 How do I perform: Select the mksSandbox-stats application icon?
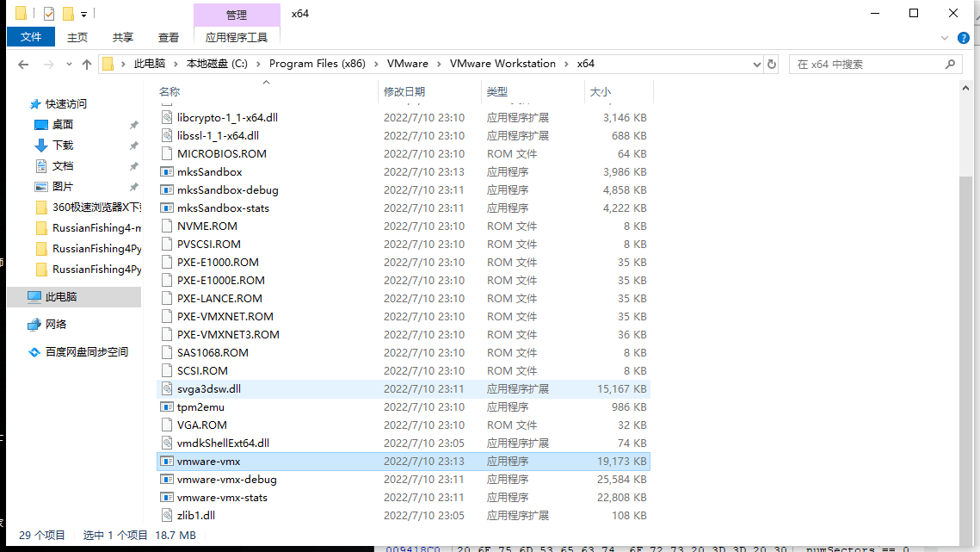(x=167, y=208)
